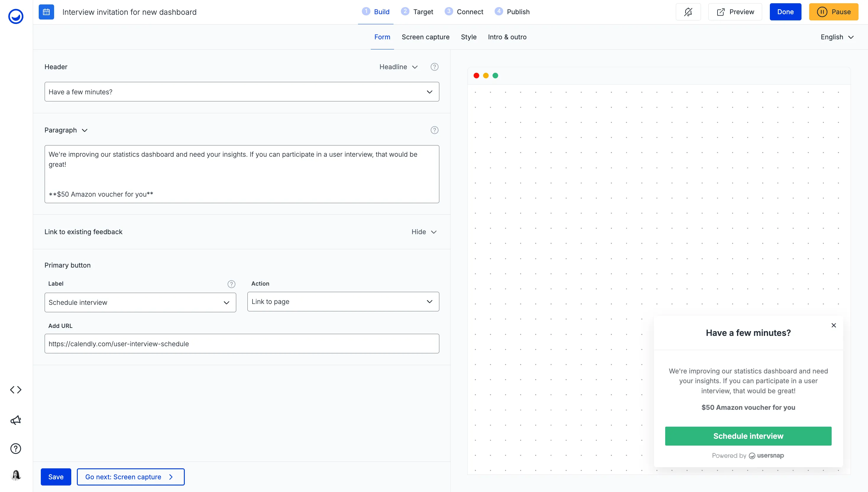The height and width of the screenshot is (492, 868).
Task: Open the Link to page action dropdown
Action: 343,301
